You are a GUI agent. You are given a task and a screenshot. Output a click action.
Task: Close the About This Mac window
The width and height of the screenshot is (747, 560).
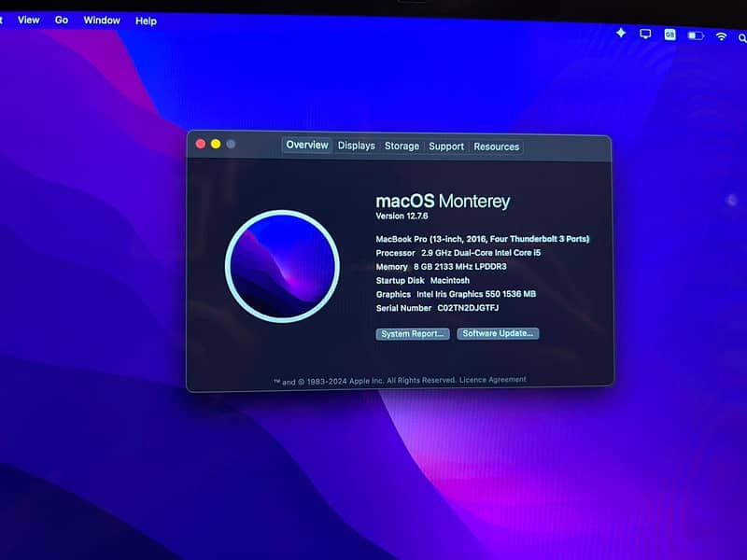point(201,144)
